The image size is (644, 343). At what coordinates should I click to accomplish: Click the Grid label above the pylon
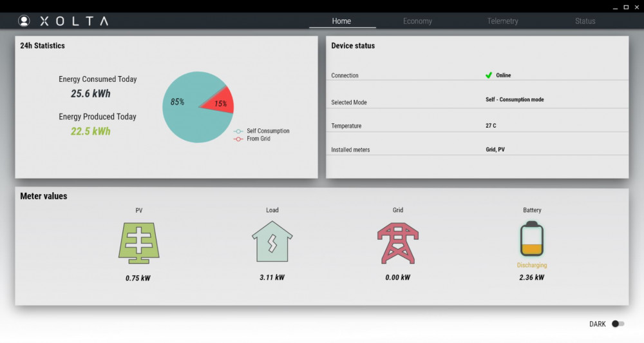397,210
